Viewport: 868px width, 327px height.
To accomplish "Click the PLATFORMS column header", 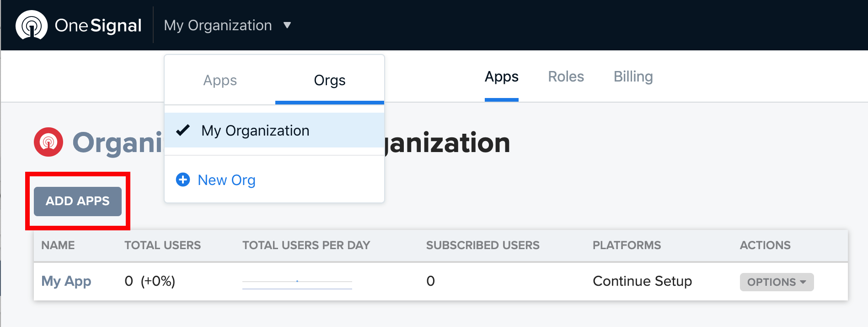I will click(x=627, y=245).
